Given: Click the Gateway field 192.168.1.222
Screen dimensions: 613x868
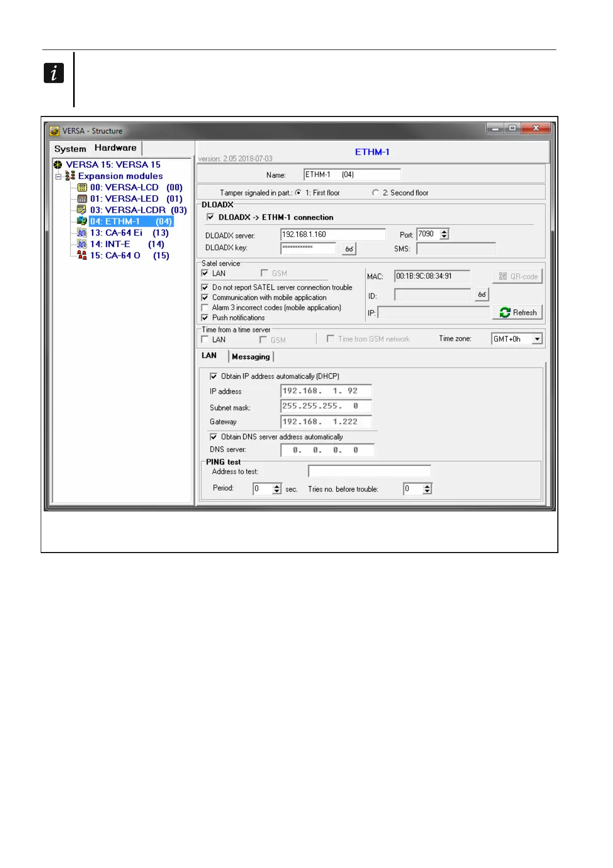Looking at the screenshot, I should coord(326,422).
